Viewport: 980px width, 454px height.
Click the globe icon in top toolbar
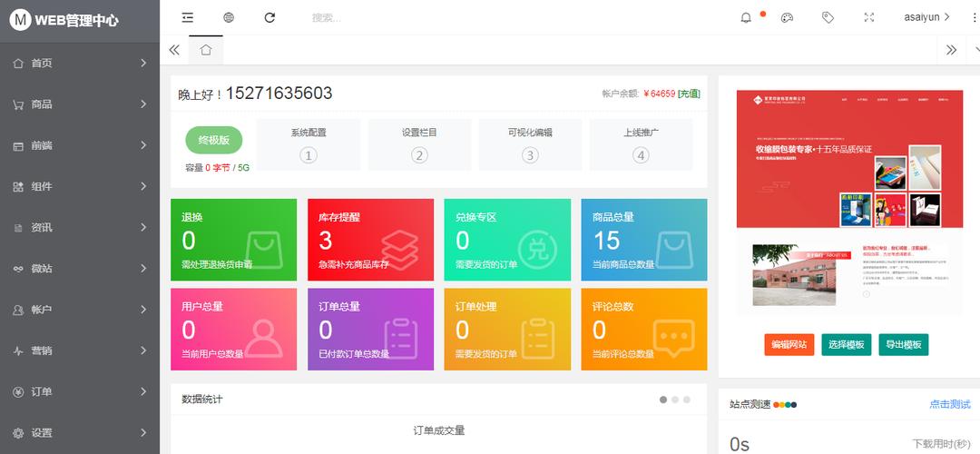[x=229, y=17]
